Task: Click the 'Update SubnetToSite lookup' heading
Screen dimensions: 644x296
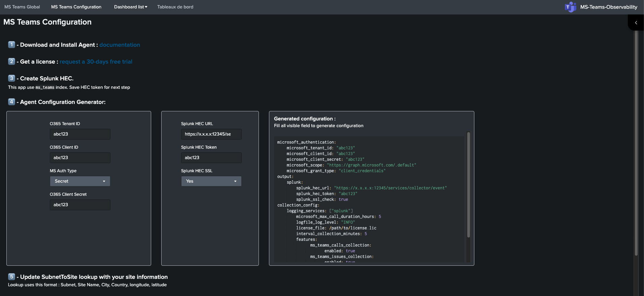Action: coord(94,277)
